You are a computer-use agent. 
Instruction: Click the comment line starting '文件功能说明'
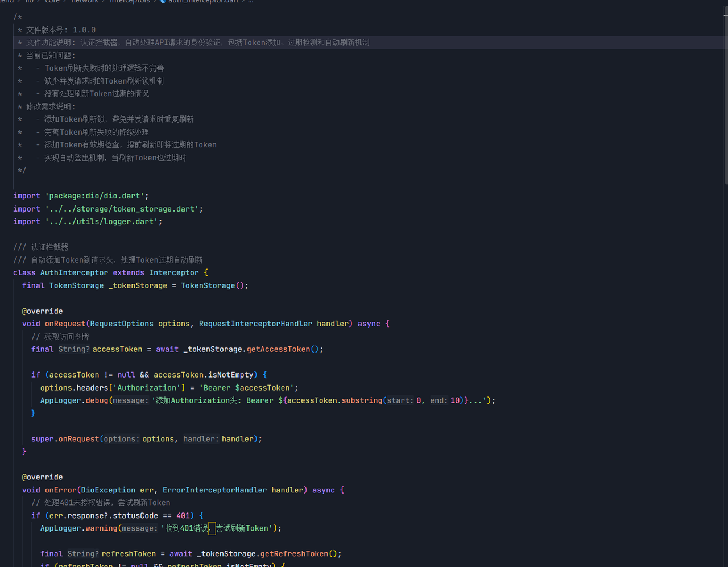197,42
